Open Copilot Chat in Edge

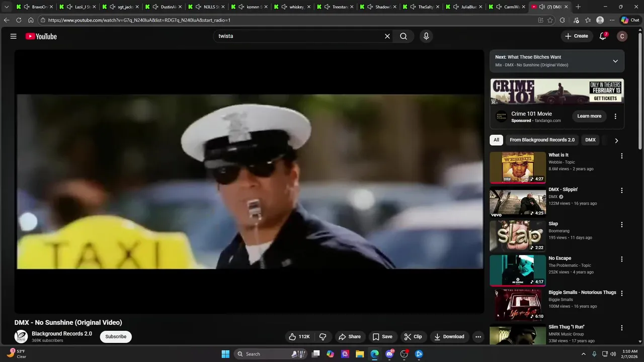point(630,20)
